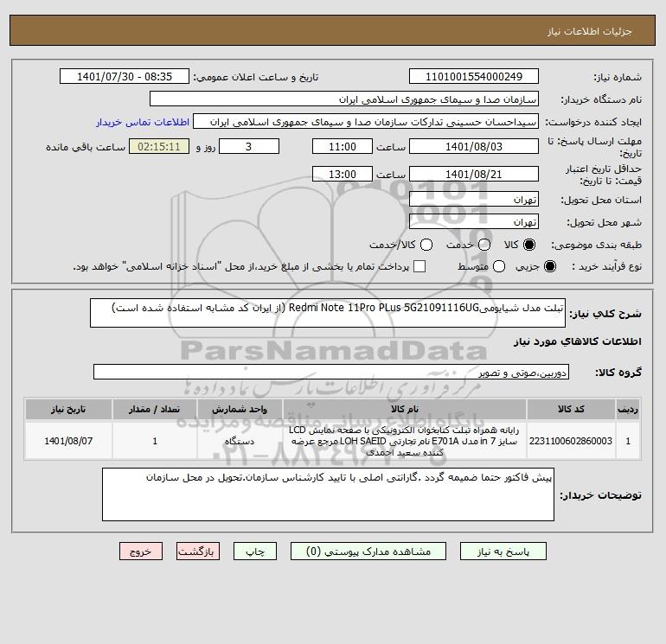The height and width of the screenshot is (644, 666).
Task: Select the کالا/خدمت radio button
Action: point(426,245)
